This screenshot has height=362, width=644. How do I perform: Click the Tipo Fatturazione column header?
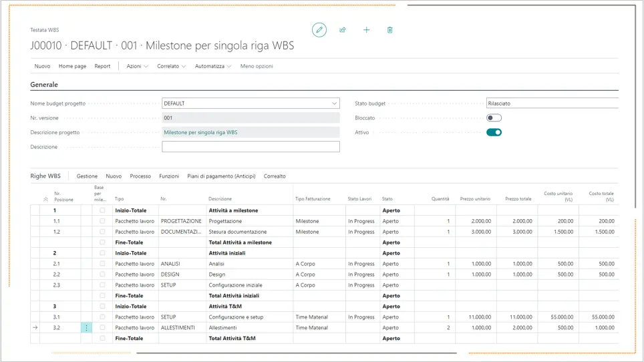(x=313, y=198)
